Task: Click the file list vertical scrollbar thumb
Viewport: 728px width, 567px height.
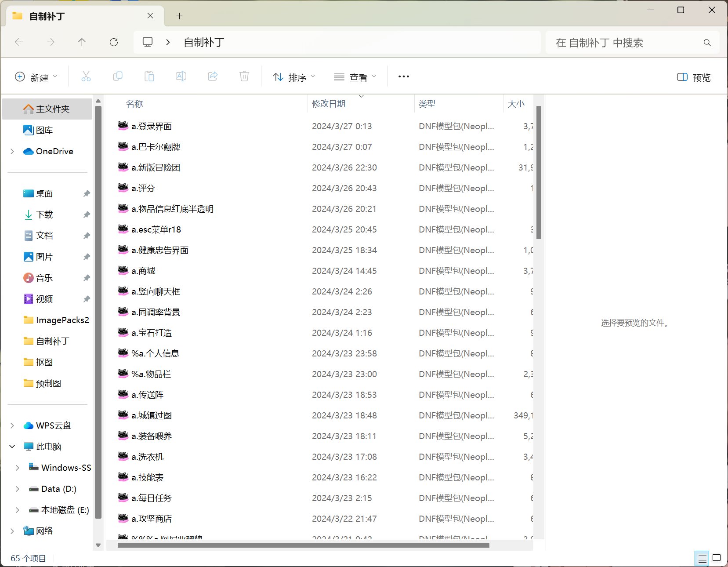Action: (539, 172)
